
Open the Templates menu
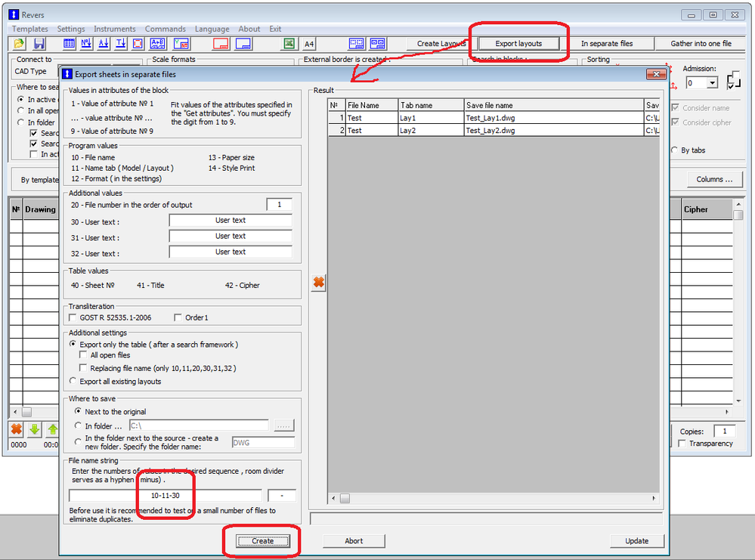pos(30,29)
